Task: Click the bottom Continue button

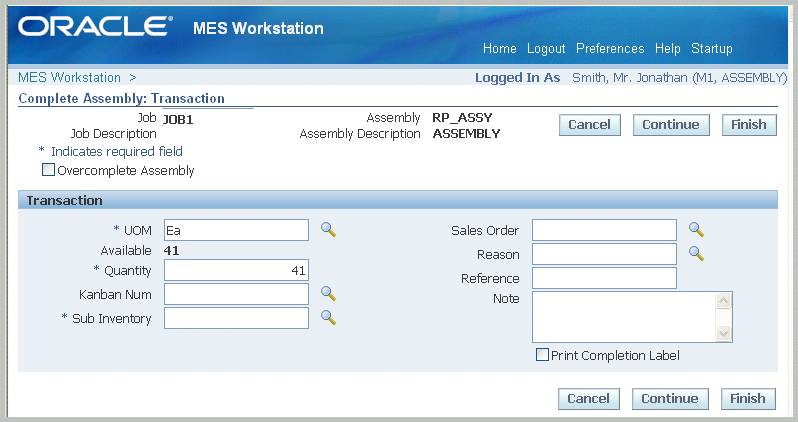Action: pyautogui.click(x=670, y=399)
